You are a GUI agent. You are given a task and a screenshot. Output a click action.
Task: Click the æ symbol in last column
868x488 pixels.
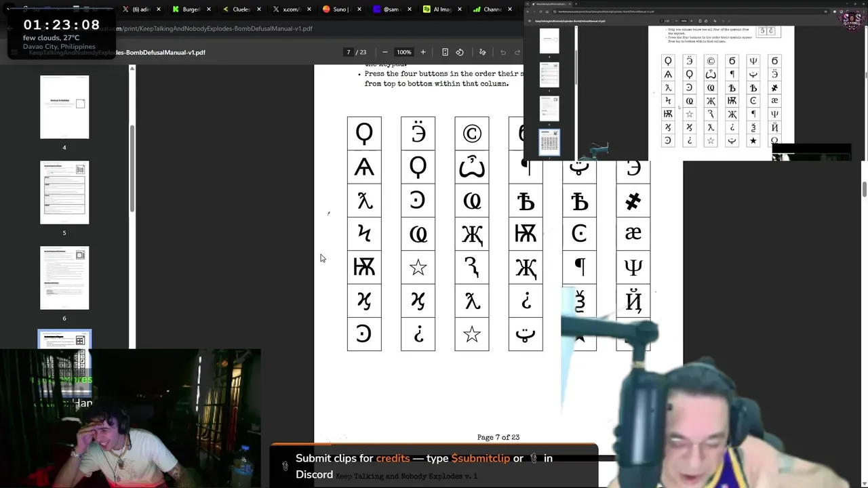[x=633, y=233]
